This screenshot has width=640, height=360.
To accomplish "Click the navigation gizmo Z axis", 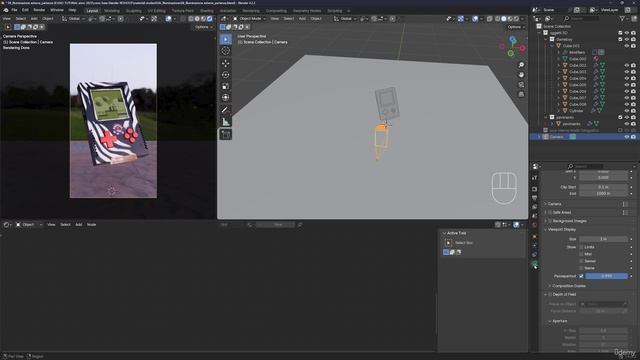I will pyautogui.click(x=513, y=40).
